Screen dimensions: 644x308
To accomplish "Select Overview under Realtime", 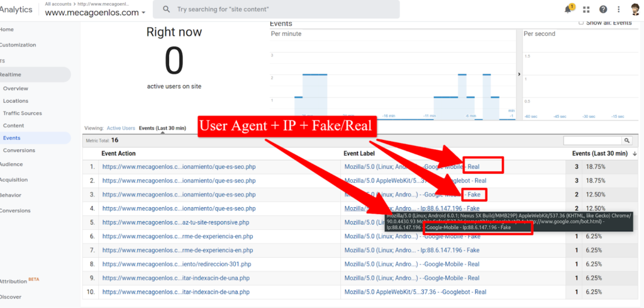I will (16, 88).
